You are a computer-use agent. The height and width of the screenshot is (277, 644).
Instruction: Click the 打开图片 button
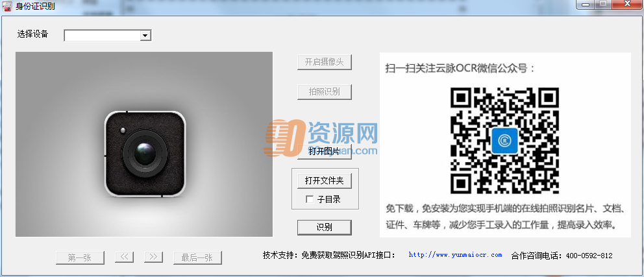[x=325, y=151]
